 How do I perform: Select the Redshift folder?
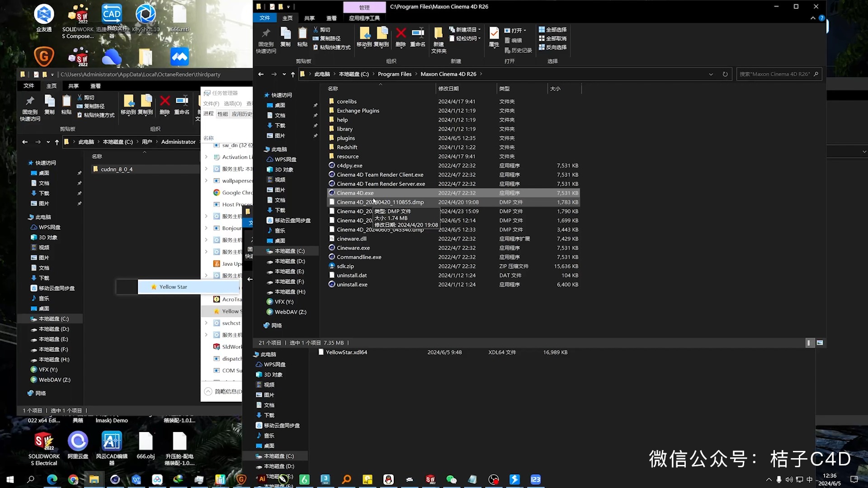pos(453,147)
